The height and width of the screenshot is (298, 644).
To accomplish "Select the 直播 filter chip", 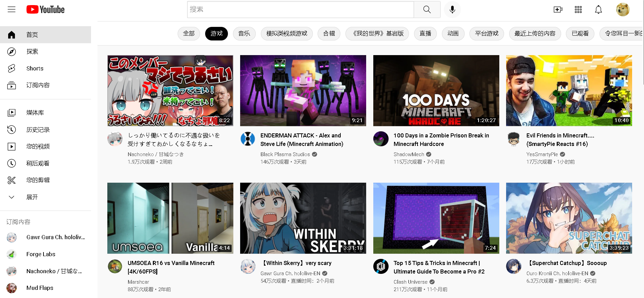I will click(425, 34).
